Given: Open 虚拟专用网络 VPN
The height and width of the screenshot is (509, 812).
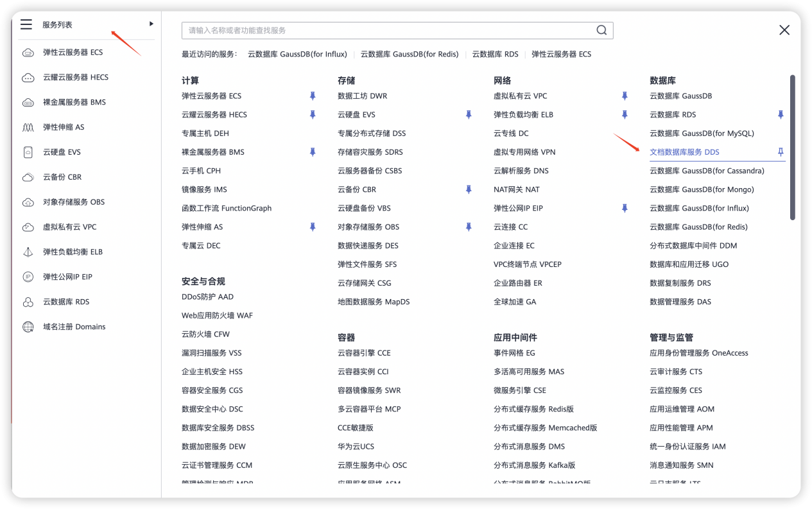Looking at the screenshot, I should (x=524, y=152).
